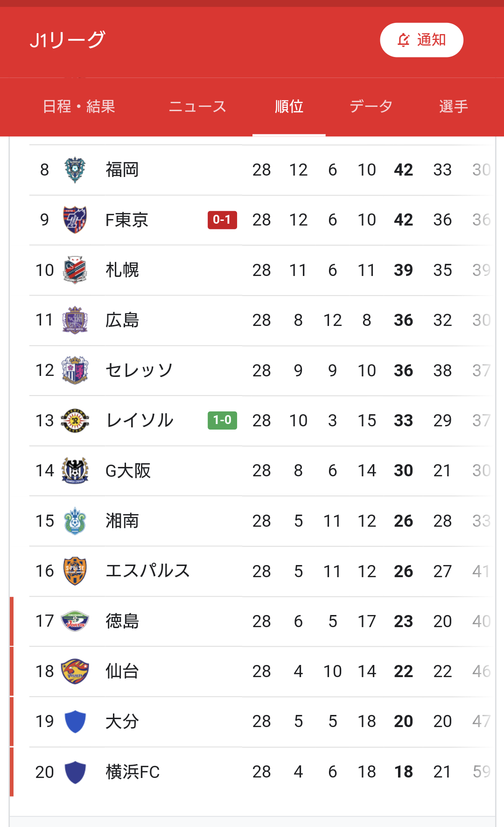504x827 pixels.
Task: Click the FC Tokyo team crest
Action: 75,220
